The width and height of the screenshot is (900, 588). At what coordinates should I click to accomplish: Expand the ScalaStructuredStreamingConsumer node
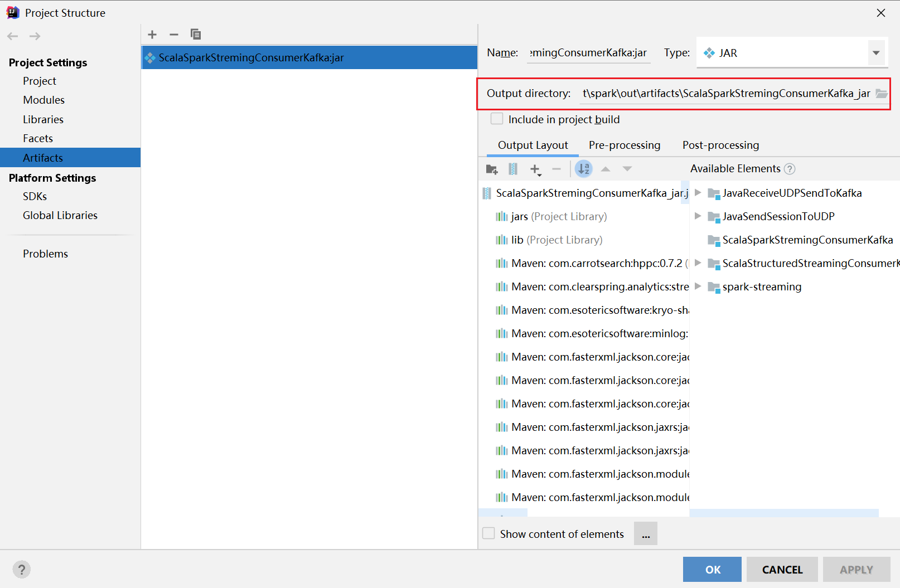pos(698,263)
